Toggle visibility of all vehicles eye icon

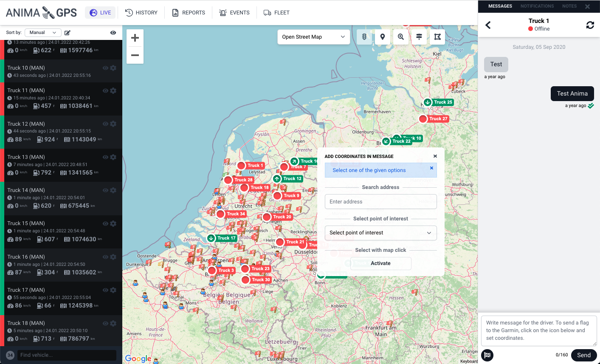tap(113, 33)
